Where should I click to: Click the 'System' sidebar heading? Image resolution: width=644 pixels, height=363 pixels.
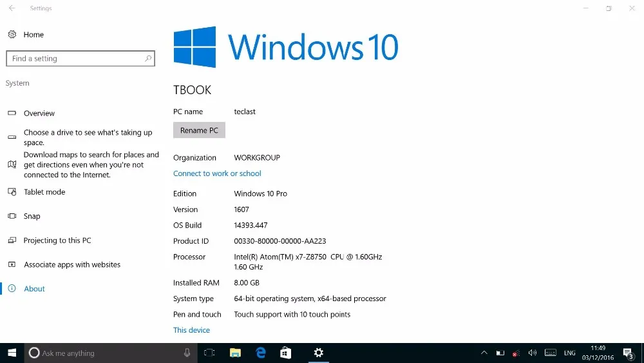pyautogui.click(x=17, y=83)
